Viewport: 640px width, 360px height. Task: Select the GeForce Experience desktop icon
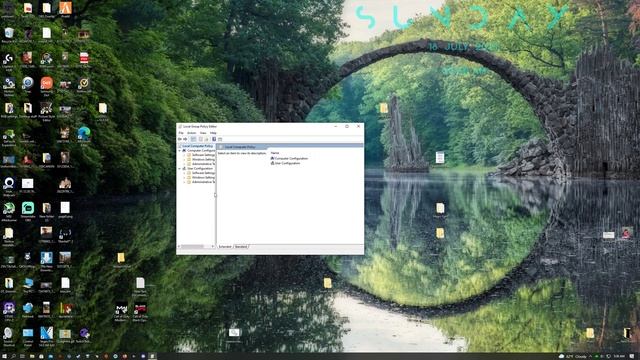click(x=8, y=136)
